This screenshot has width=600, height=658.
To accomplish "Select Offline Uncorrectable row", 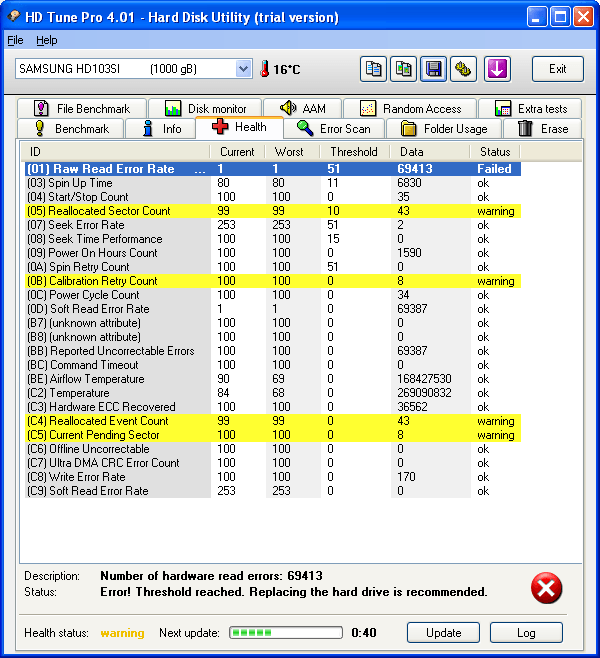I will tap(273, 449).
